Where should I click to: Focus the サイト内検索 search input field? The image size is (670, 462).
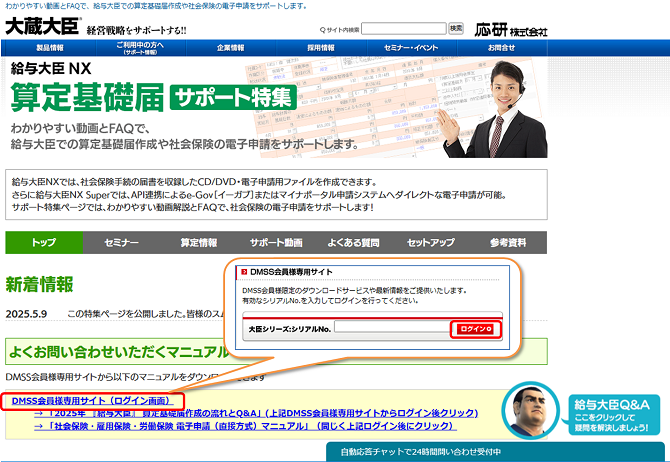coord(404,29)
